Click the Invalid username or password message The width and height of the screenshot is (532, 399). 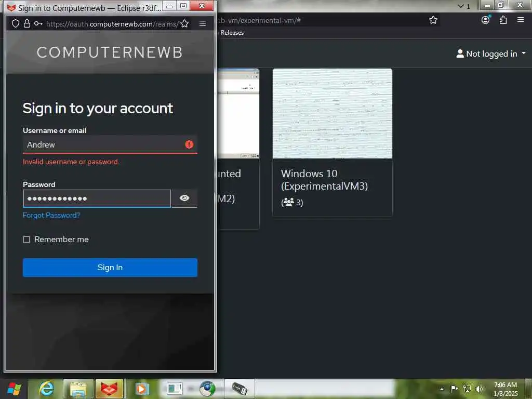(x=71, y=162)
